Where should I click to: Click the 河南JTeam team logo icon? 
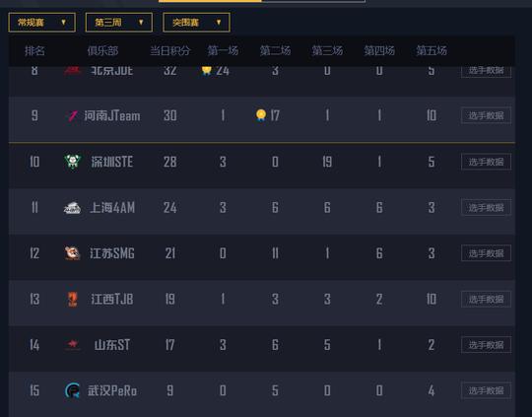point(73,115)
